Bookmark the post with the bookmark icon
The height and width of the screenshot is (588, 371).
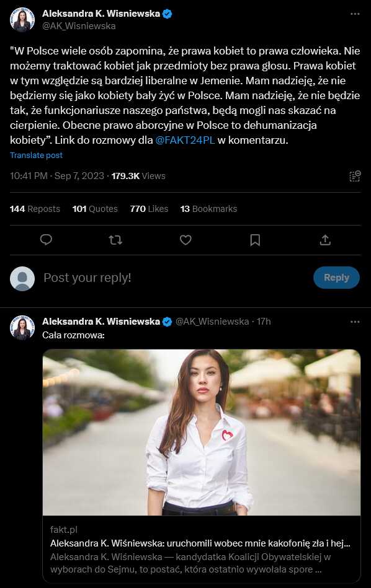255,240
